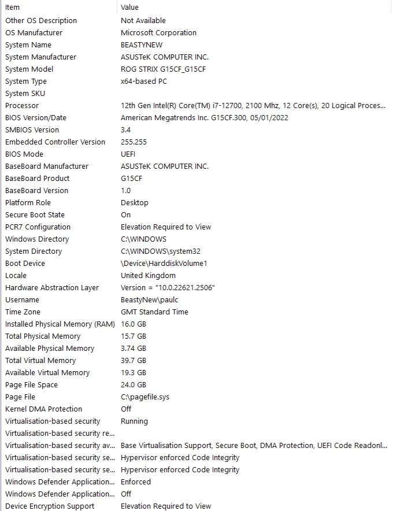Viewport: 420px width, 511px height.
Task: Select the Other OS Description row label
Action: pyautogui.click(x=41, y=21)
